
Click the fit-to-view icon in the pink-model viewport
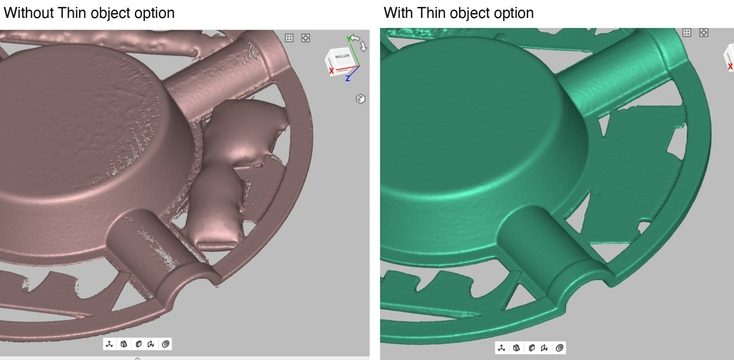click(x=306, y=38)
